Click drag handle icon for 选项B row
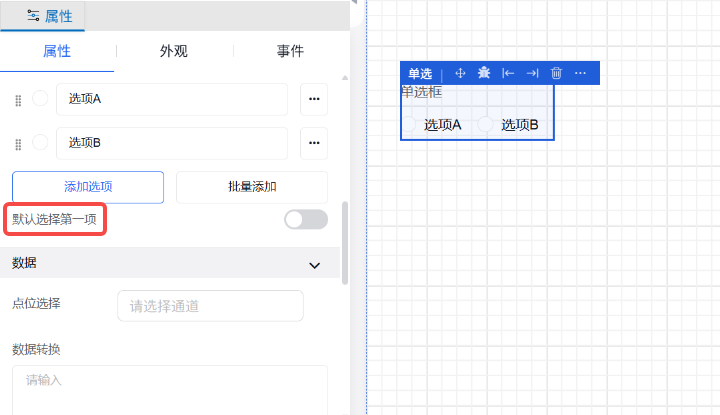Screen dimensions: 720x415 coord(18,145)
